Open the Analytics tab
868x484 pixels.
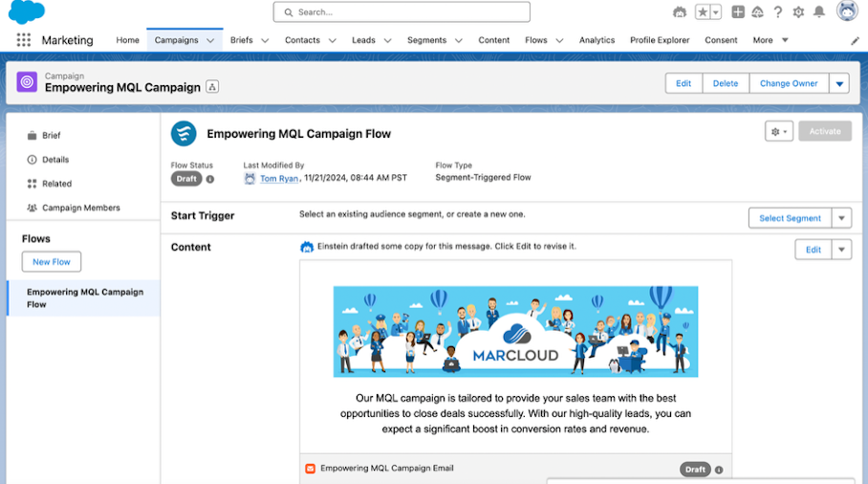coord(597,40)
